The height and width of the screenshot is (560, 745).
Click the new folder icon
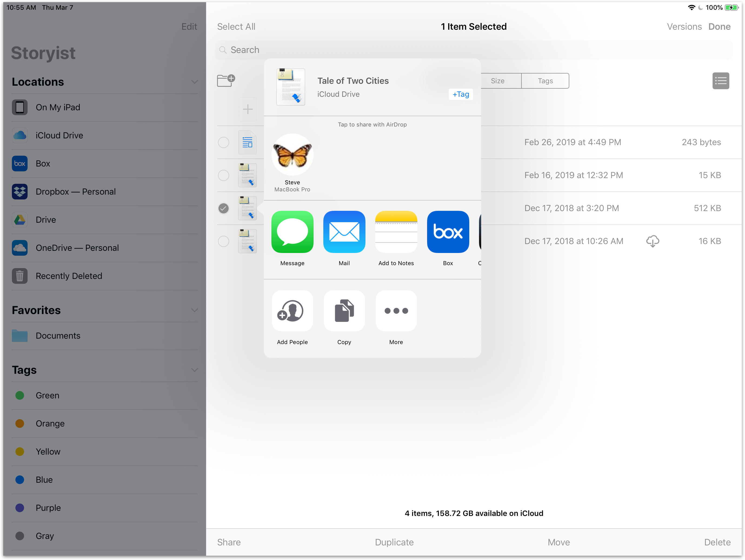point(226,81)
